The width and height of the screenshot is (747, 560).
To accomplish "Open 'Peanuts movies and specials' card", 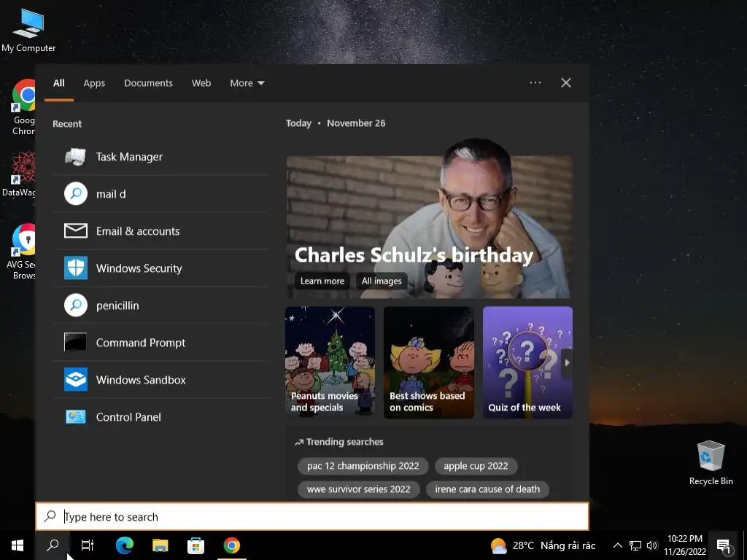I will coord(330,362).
